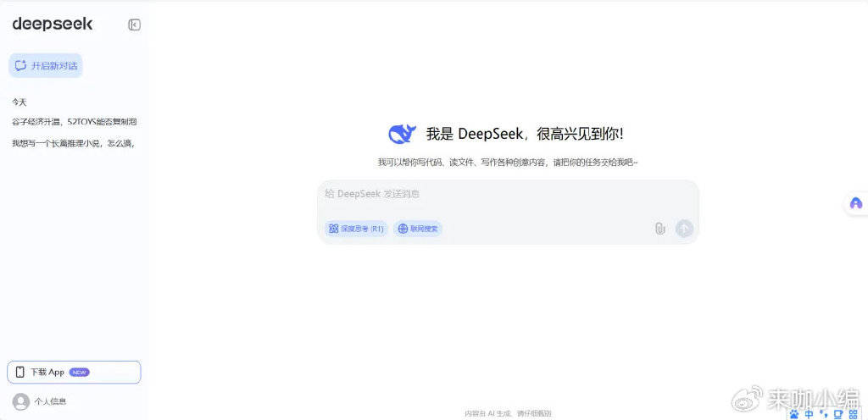The image size is (868, 420).
Task: Open the 谷子经济升温 conversation
Action: pyautogui.click(x=75, y=122)
